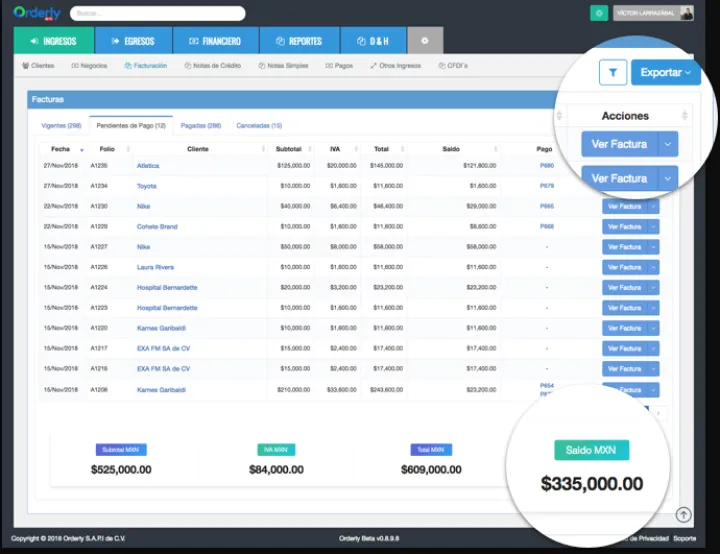Expand the Exportar dropdown

665,72
